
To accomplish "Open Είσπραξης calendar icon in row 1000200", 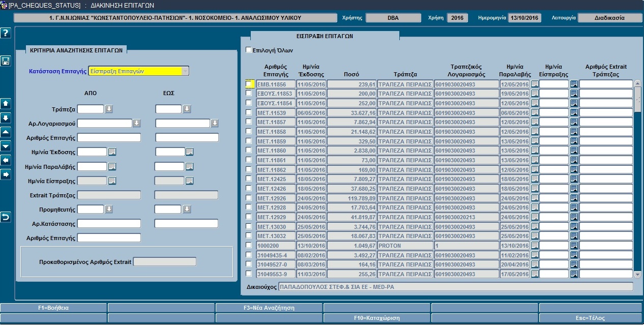I will (574, 245).
